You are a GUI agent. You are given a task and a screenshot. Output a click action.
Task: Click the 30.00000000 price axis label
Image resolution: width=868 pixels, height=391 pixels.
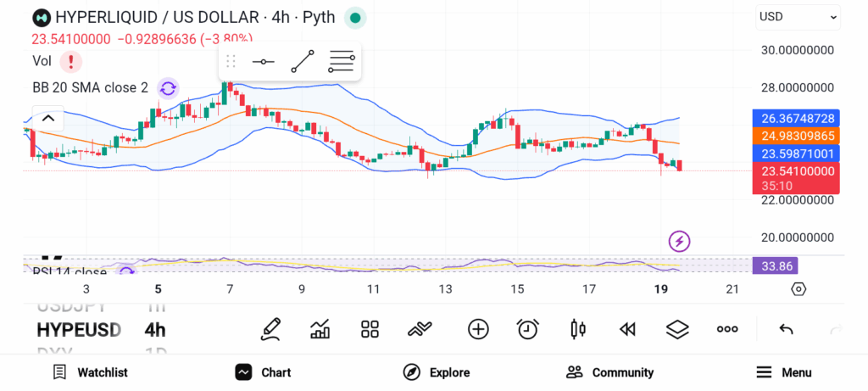click(798, 50)
